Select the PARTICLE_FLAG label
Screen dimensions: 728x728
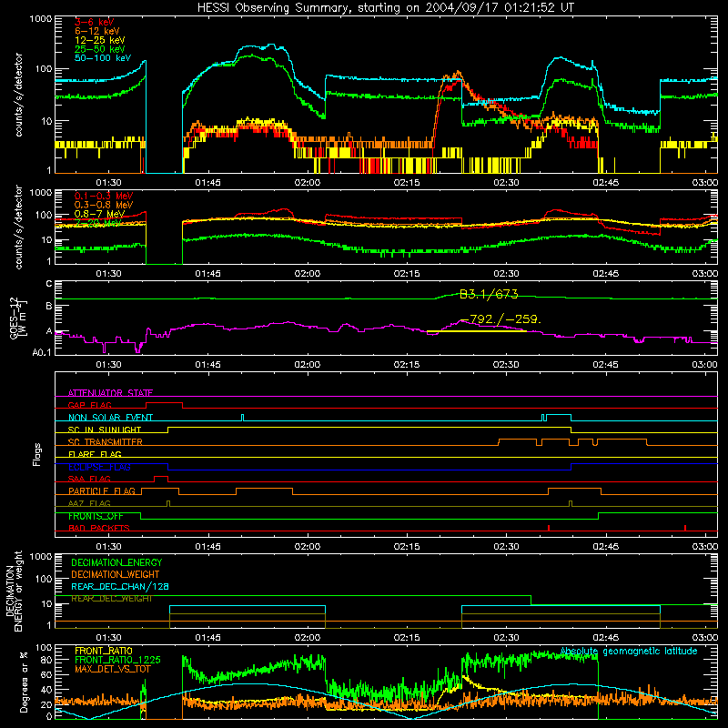pyautogui.click(x=102, y=490)
